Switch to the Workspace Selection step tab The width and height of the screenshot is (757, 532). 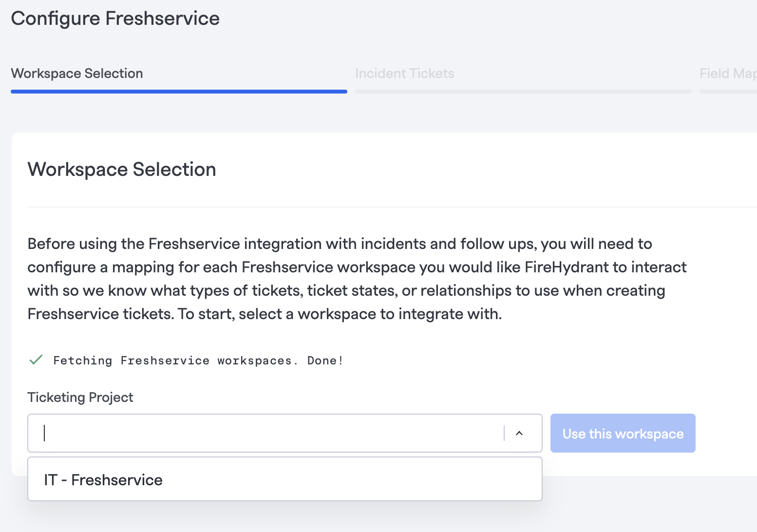[77, 74]
